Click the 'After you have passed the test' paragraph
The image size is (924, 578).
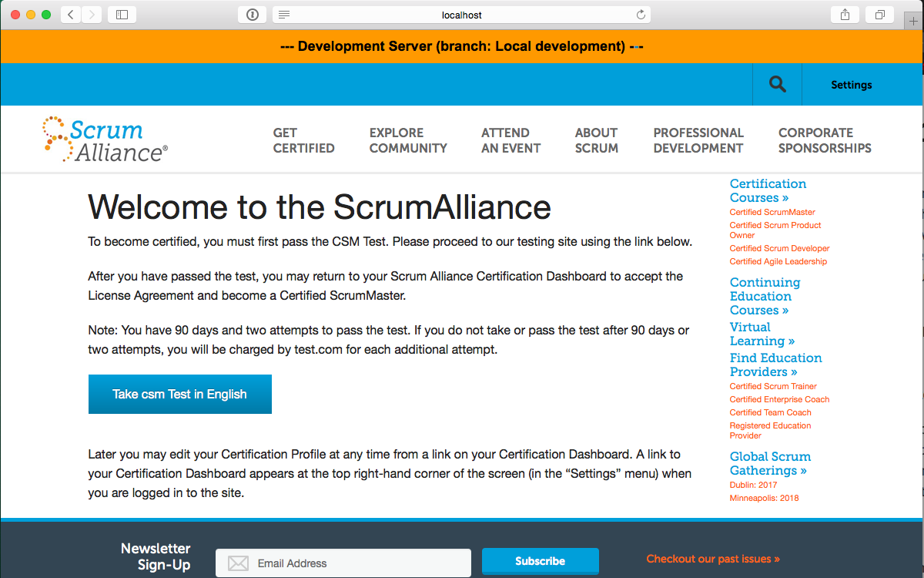coord(386,286)
